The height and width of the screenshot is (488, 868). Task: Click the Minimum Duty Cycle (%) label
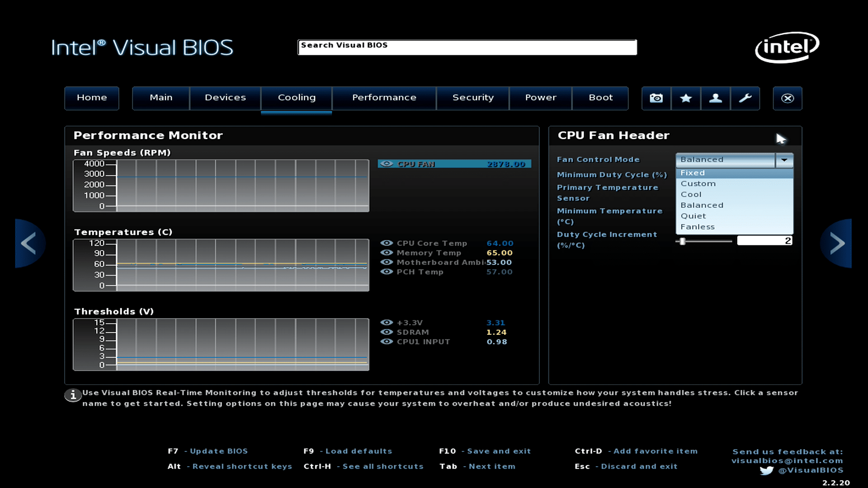click(x=612, y=175)
